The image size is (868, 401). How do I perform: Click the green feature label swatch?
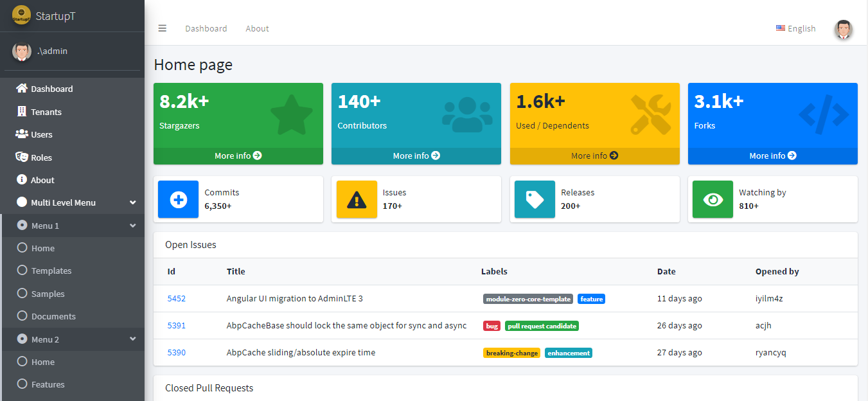coord(590,298)
